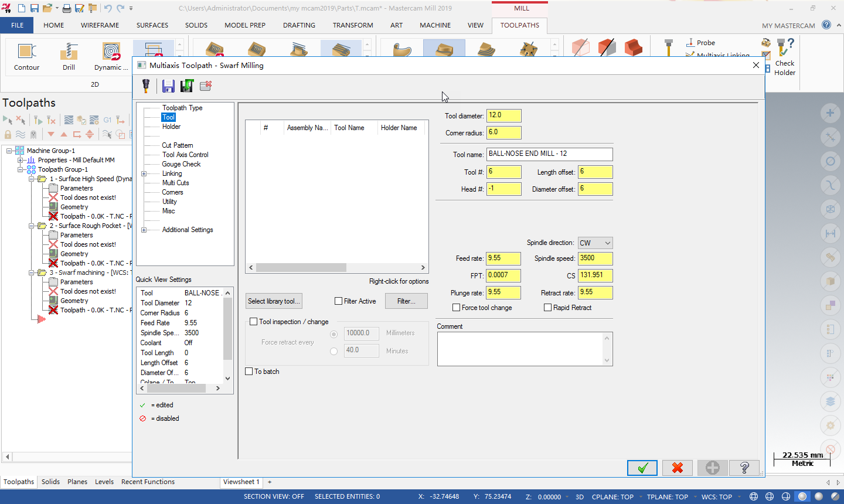Image resolution: width=844 pixels, height=504 pixels.
Task: Switch to the HOME ribbon tab
Action: [x=54, y=25]
